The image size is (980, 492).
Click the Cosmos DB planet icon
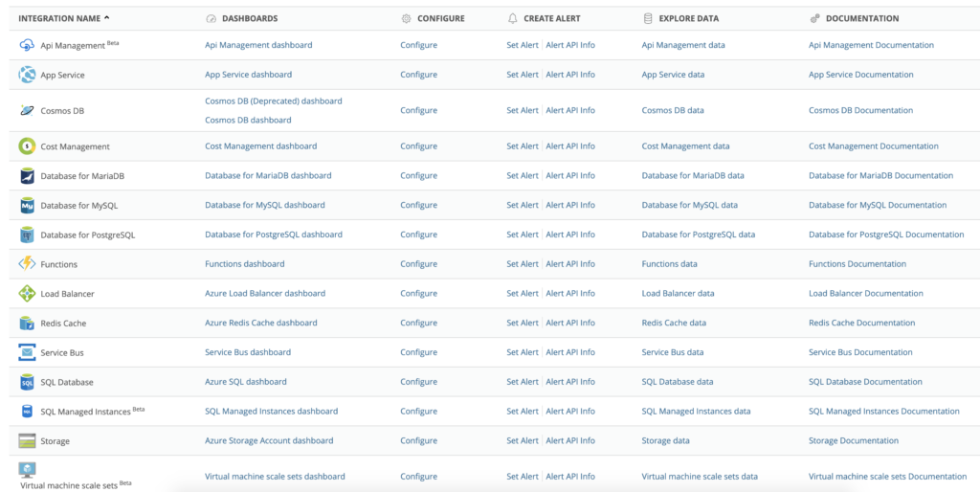[27, 111]
